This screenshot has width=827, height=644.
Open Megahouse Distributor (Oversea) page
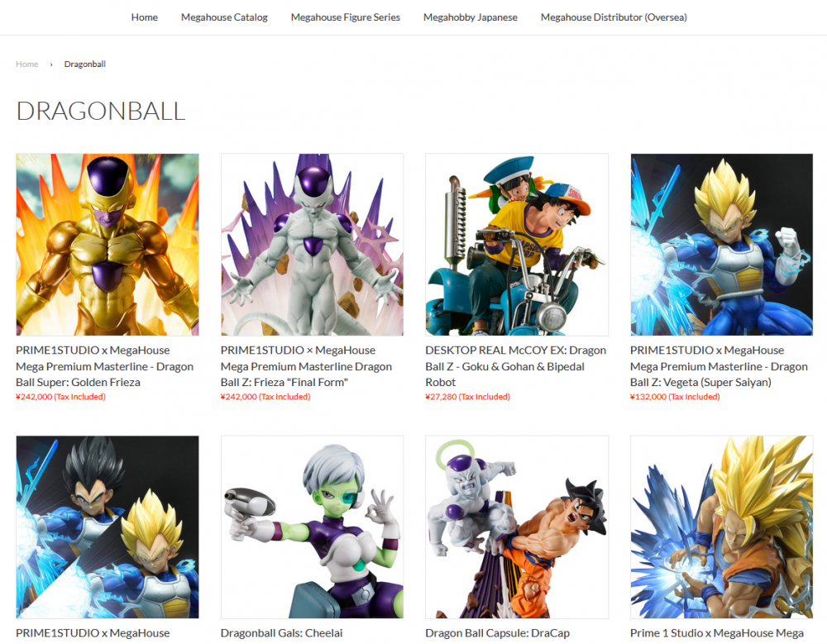tap(614, 17)
